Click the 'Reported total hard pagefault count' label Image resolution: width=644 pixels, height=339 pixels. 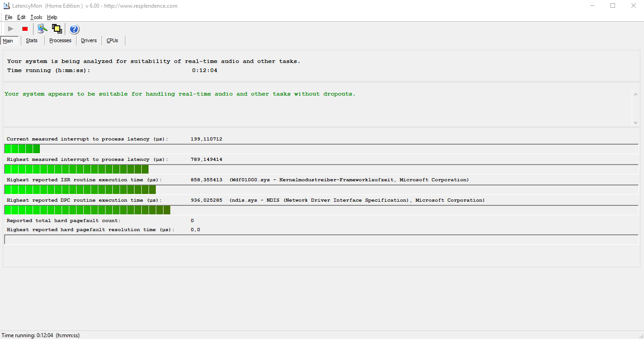tap(64, 221)
